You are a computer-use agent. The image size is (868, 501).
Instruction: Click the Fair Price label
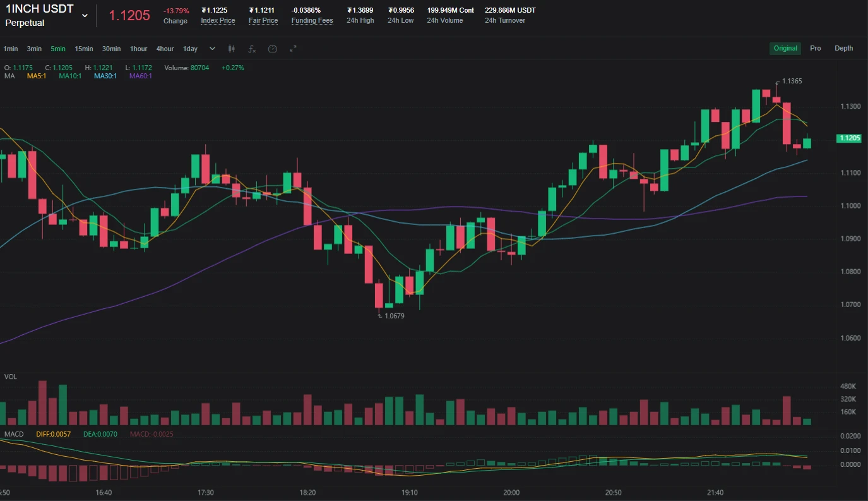(263, 21)
